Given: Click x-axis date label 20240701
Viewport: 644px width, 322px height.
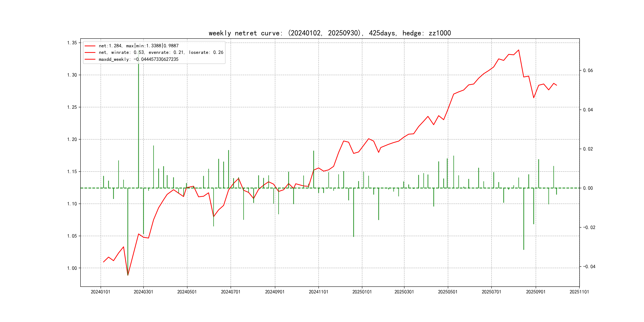Looking at the screenshot, I should [x=231, y=292].
